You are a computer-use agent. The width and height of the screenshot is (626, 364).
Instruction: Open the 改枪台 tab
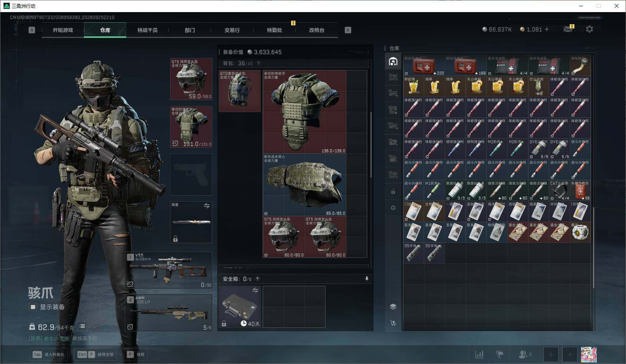tap(317, 30)
